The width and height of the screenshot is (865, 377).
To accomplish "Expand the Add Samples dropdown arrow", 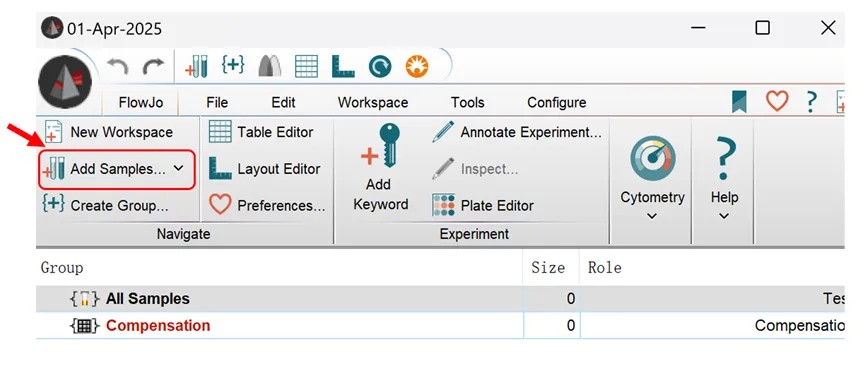I will [x=178, y=168].
